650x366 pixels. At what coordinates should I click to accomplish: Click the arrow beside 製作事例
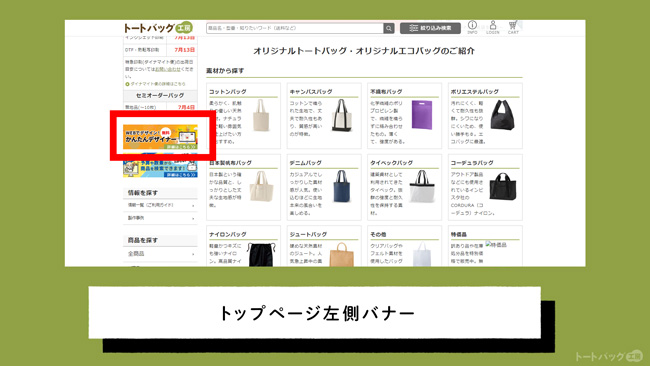point(193,218)
